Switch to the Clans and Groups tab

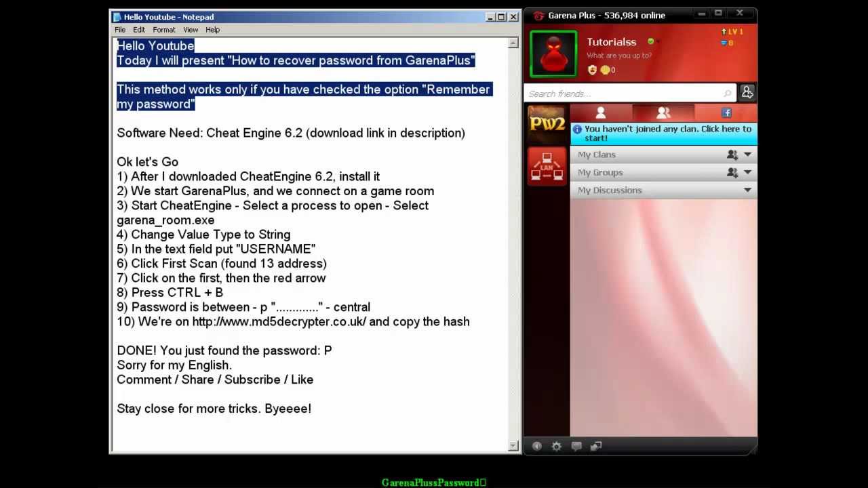663,113
